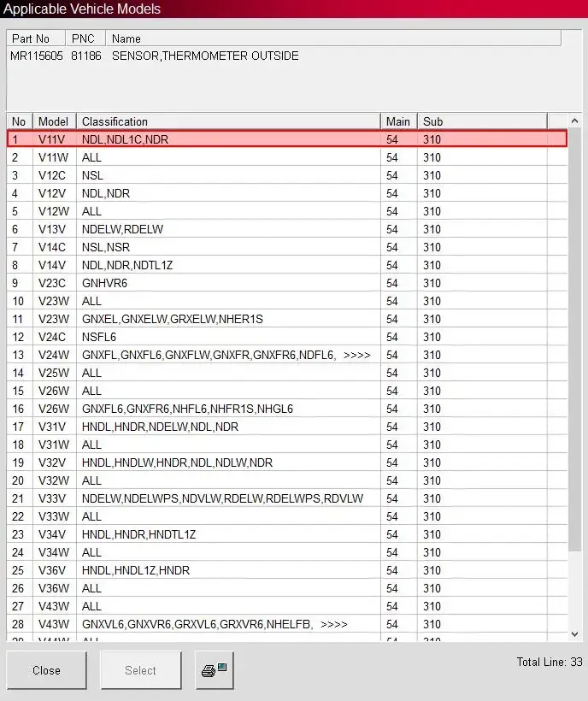Click the print icon button

coord(215,670)
